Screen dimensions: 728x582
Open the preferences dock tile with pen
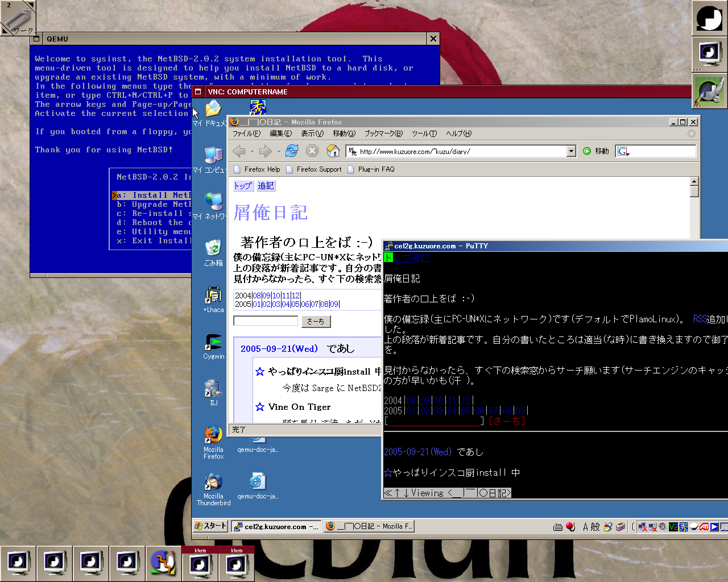709,90
